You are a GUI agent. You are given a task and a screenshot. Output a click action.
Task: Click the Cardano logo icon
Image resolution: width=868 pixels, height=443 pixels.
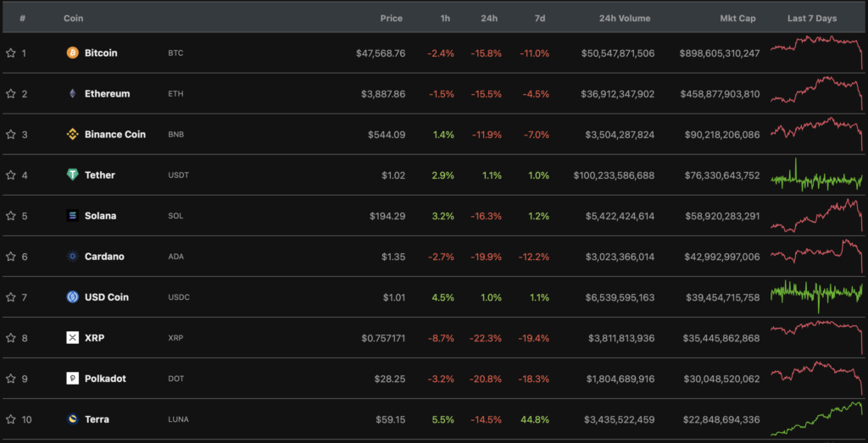tap(73, 257)
